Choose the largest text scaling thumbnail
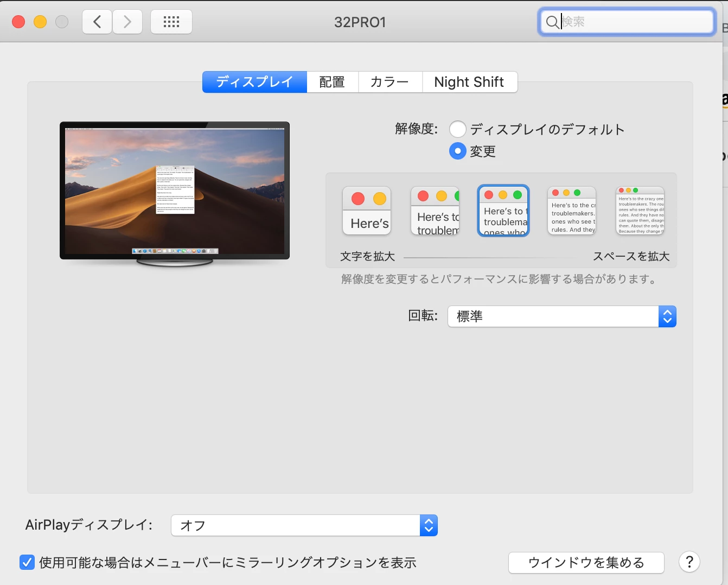 pyautogui.click(x=367, y=211)
